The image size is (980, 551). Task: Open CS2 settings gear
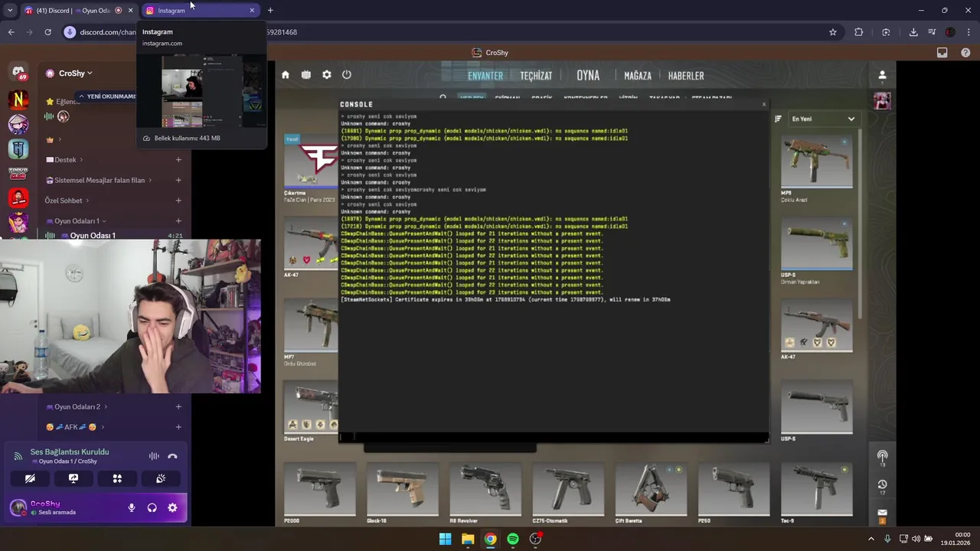[327, 75]
